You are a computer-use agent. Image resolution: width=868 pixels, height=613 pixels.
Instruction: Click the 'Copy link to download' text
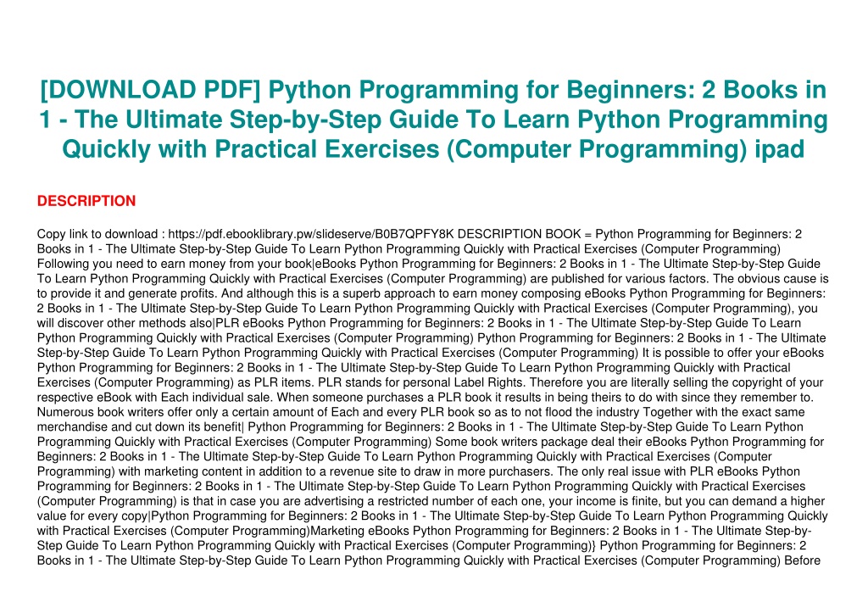(97, 234)
